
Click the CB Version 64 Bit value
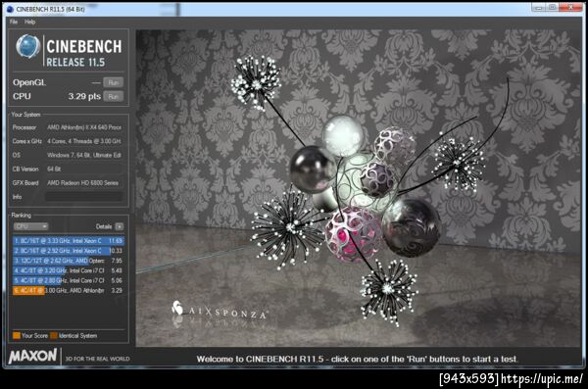point(54,170)
